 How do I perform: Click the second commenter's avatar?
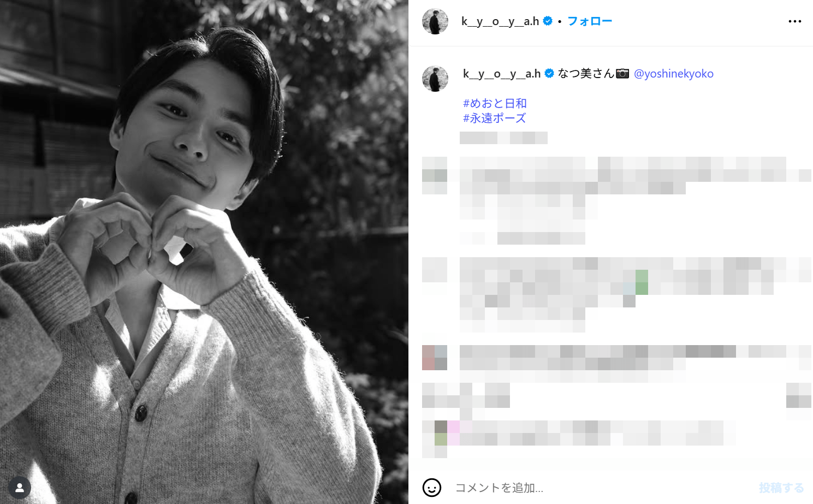435,270
